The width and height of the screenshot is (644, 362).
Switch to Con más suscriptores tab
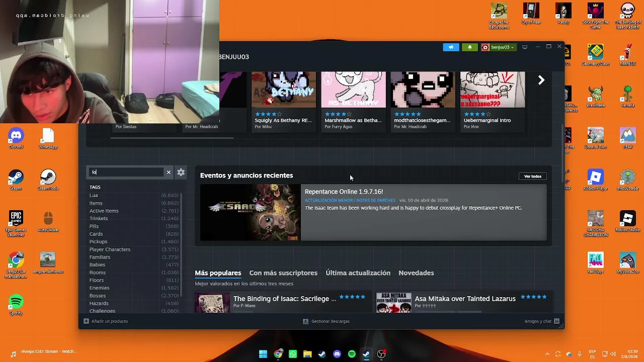(283, 273)
